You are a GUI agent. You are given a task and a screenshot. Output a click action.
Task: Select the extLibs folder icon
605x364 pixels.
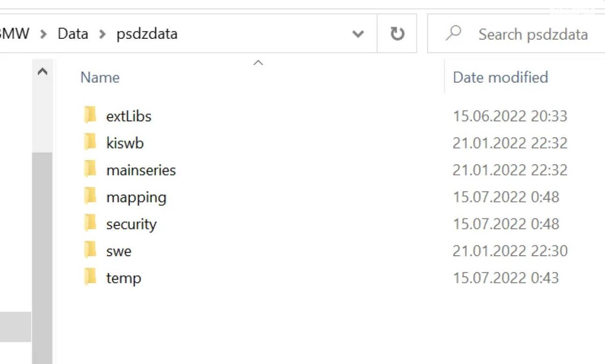[90, 115]
